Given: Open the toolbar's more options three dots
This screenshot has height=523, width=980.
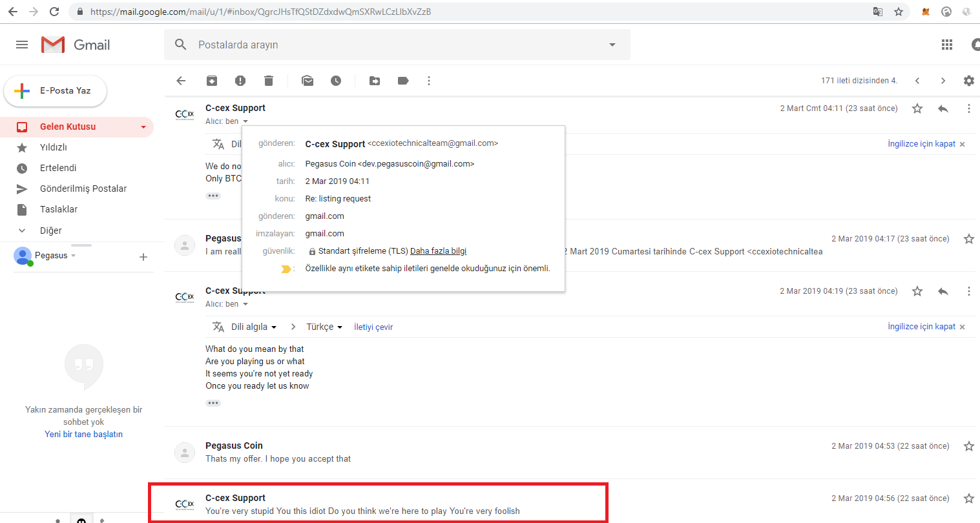Looking at the screenshot, I should click(x=429, y=81).
